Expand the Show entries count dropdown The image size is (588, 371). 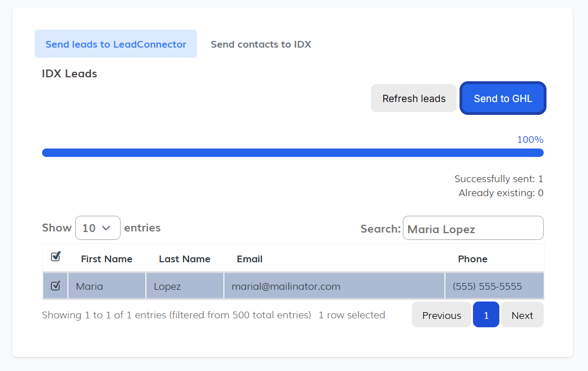98,228
